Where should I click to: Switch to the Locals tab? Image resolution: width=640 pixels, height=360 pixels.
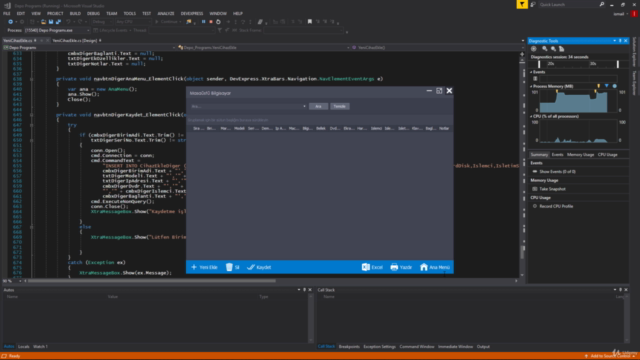24,347
